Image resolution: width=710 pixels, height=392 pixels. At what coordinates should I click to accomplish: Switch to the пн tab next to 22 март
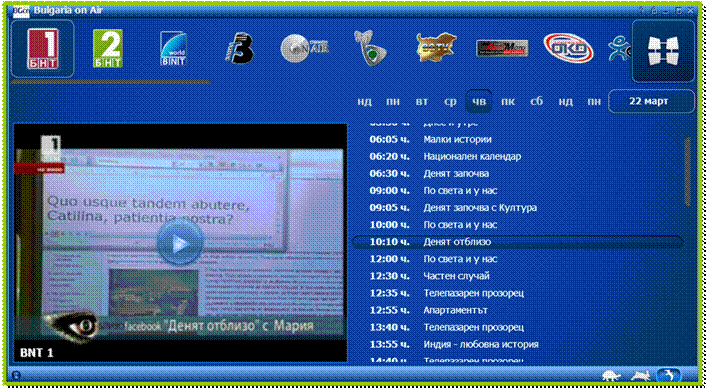(x=594, y=102)
